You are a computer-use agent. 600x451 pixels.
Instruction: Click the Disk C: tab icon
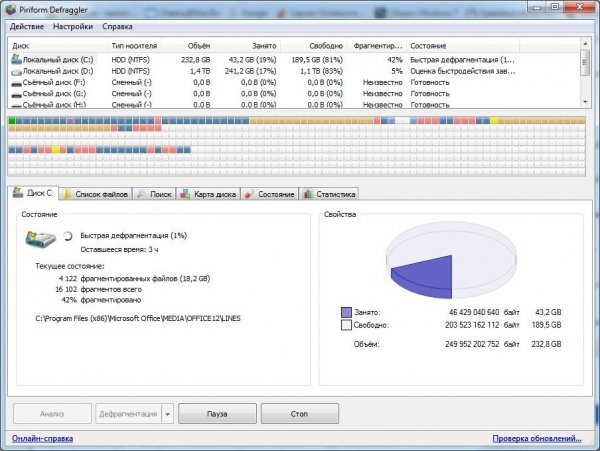(18, 192)
